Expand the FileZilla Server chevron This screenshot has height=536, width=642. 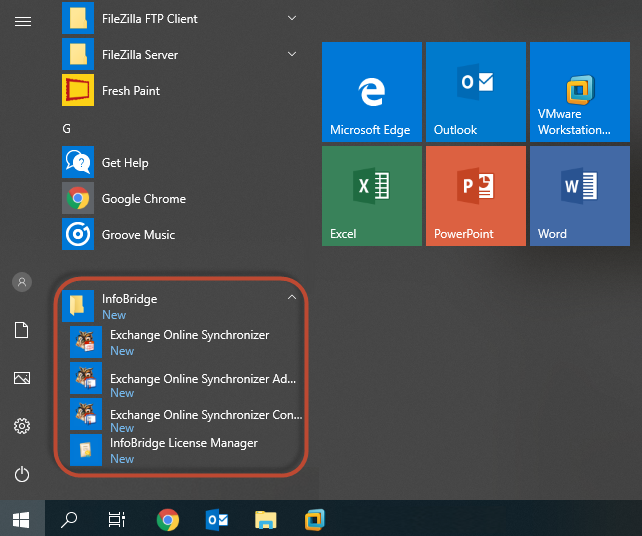pos(292,54)
